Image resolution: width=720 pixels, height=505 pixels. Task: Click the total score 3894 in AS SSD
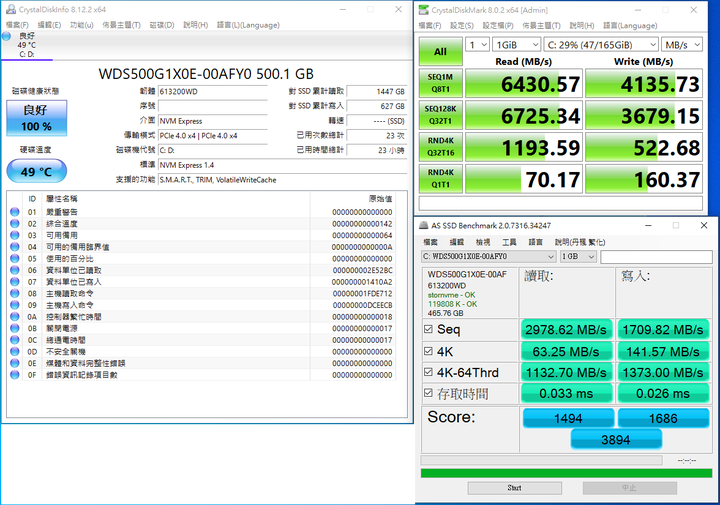click(616, 439)
